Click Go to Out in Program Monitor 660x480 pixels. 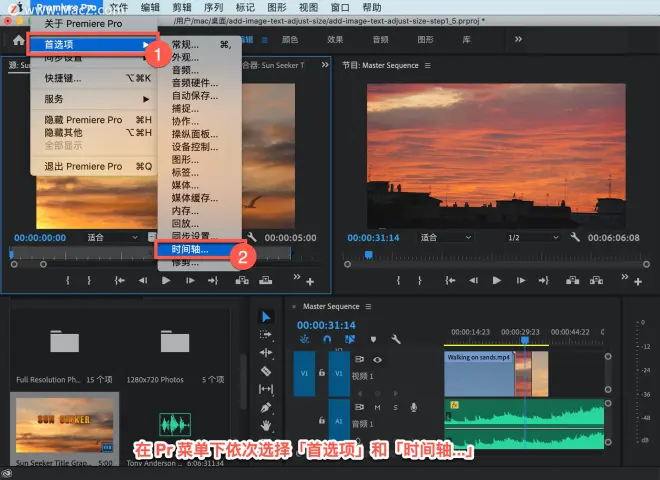click(543, 280)
